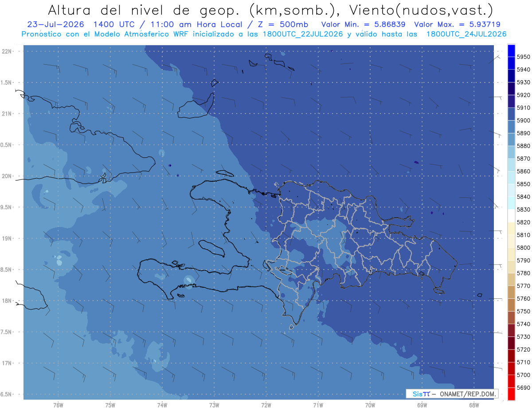532x411 pixels.
Task: Click the '73W' longitude label
Action: point(214,405)
